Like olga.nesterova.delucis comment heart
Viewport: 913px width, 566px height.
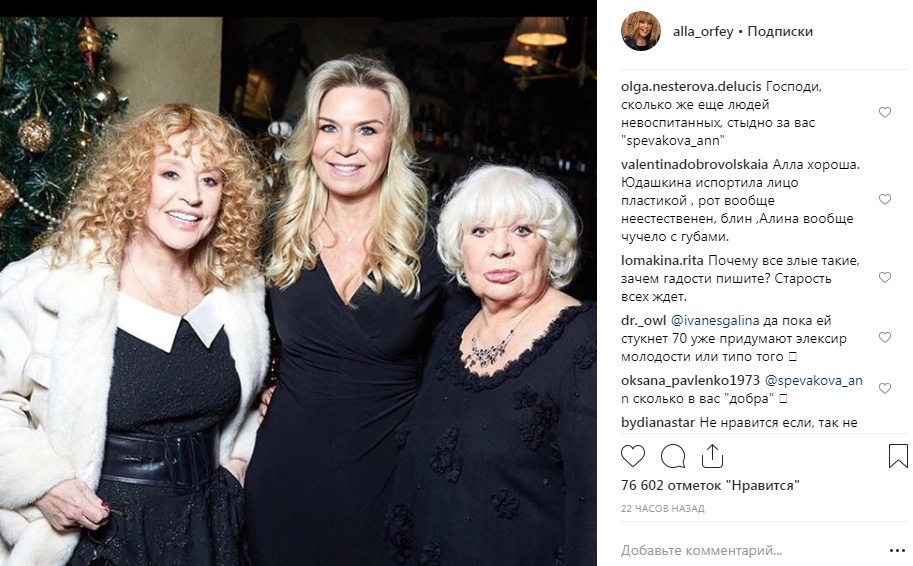point(884,112)
